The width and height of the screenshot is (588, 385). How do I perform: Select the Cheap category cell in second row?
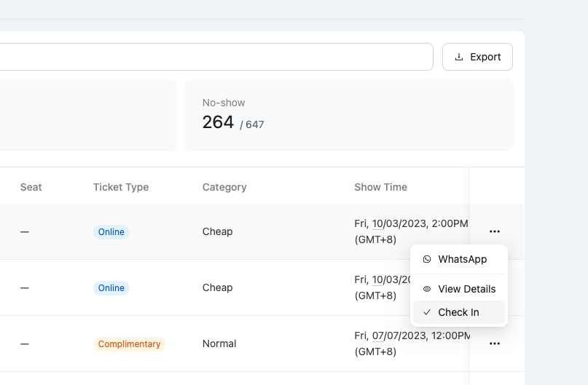[217, 287]
